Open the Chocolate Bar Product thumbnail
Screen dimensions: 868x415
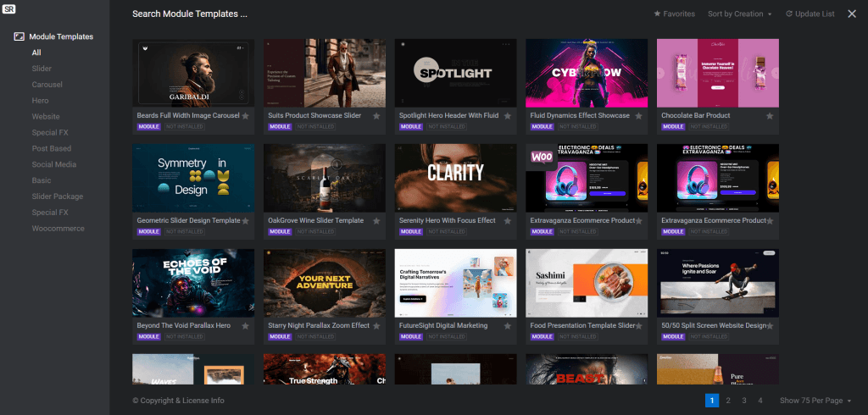tap(717, 73)
